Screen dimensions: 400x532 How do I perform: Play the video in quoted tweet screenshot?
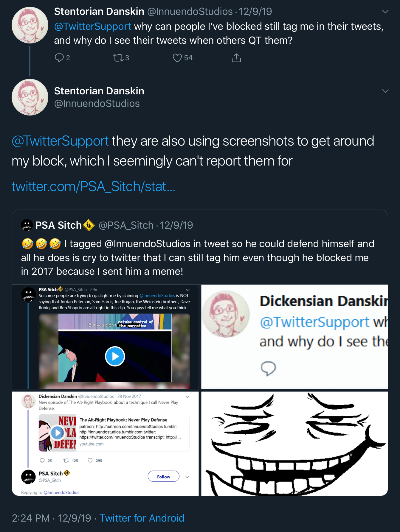pos(115,356)
